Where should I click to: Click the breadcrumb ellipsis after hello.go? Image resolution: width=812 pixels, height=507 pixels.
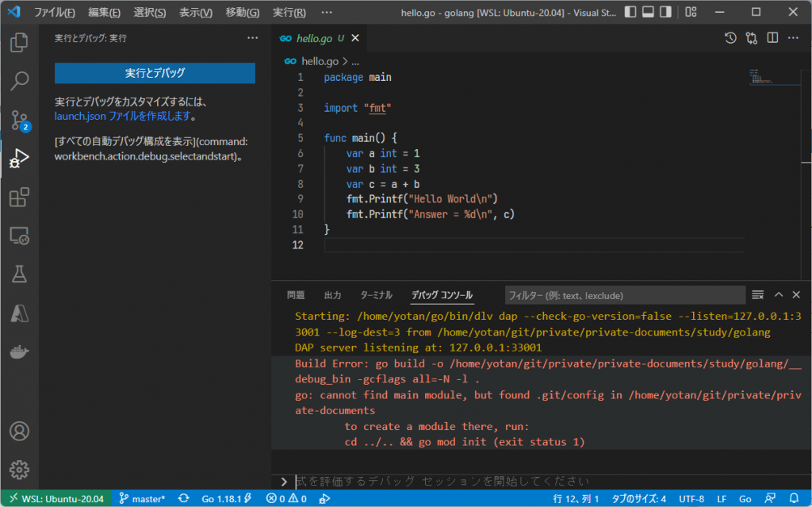pyautogui.click(x=355, y=62)
